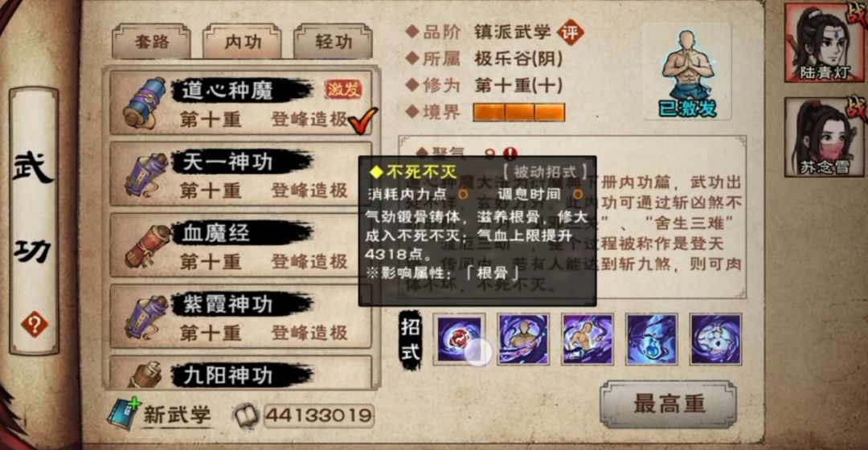Select the second skill icon with meditating figure
This screenshot has width=868, height=450.
[x=523, y=339]
